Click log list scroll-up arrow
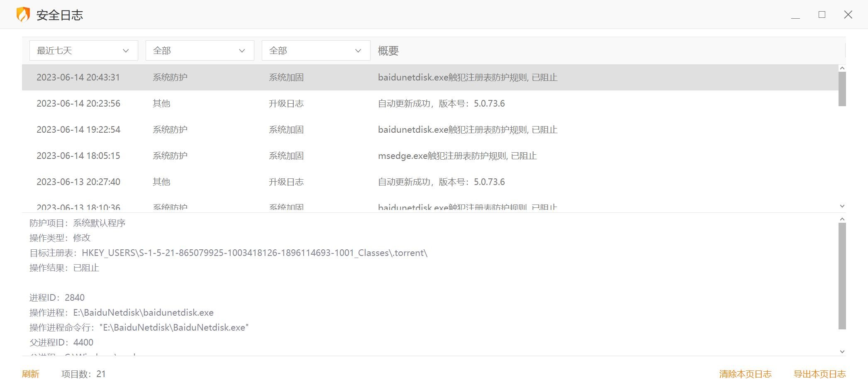This screenshot has height=392, width=868. 842,68
